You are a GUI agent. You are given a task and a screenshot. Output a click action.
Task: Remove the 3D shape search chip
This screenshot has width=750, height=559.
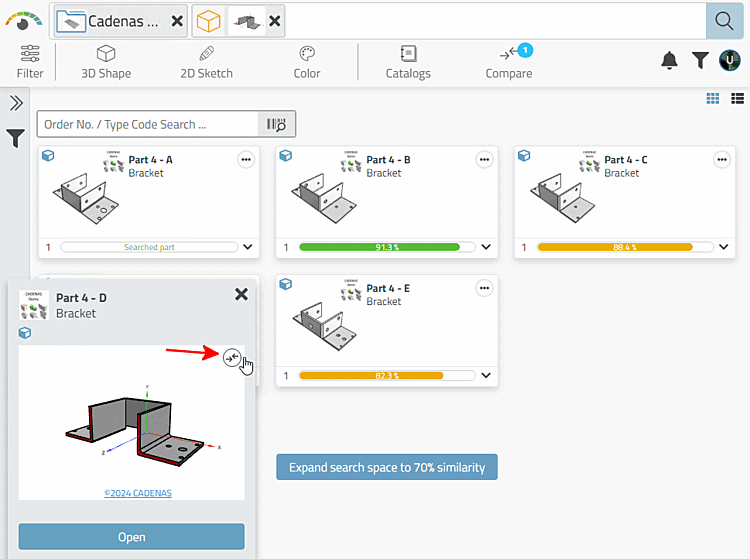[275, 21]
